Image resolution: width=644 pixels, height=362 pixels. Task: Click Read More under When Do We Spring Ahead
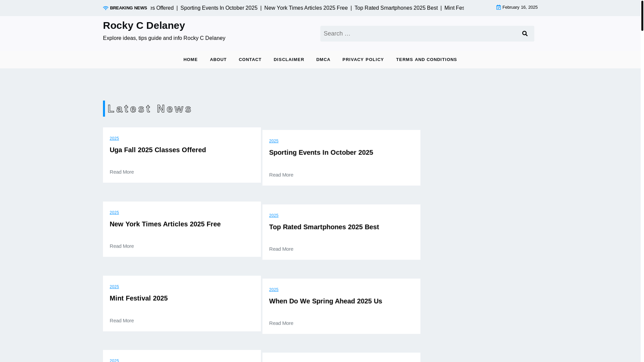pyautogui.click(x=281, y=323)
